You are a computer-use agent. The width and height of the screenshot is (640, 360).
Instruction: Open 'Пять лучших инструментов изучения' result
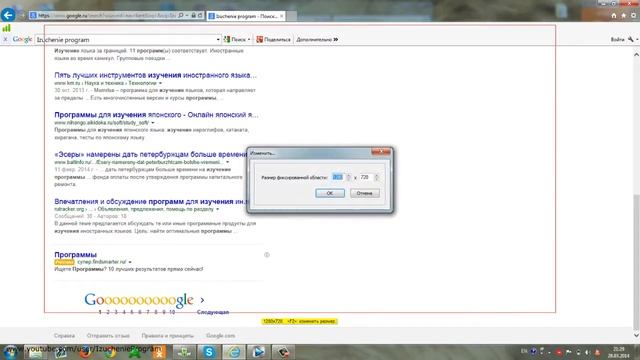coord(156,75)
